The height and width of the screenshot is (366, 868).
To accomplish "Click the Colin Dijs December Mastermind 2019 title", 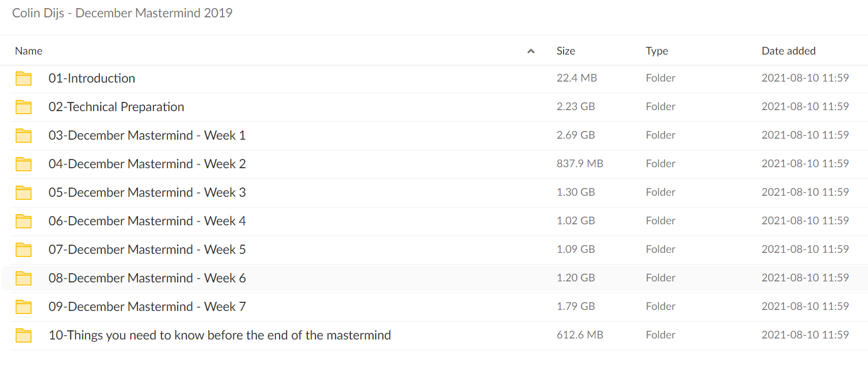I will coord(122,13).
